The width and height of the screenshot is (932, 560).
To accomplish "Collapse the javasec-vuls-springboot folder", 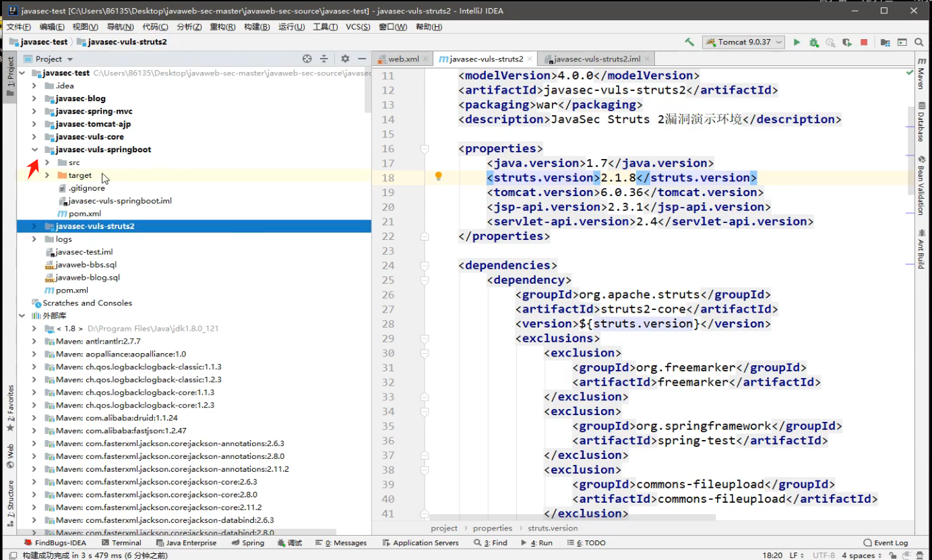I will coord(34,150).
